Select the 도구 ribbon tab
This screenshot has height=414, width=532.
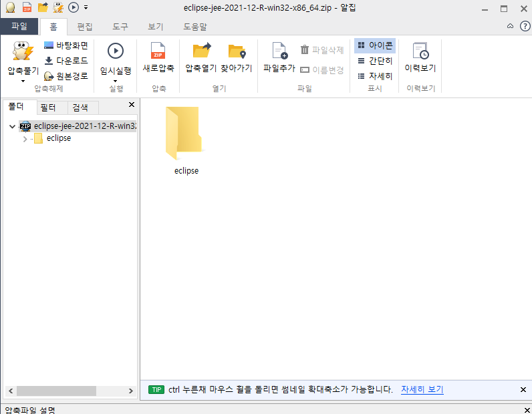(x=120, y=27)
